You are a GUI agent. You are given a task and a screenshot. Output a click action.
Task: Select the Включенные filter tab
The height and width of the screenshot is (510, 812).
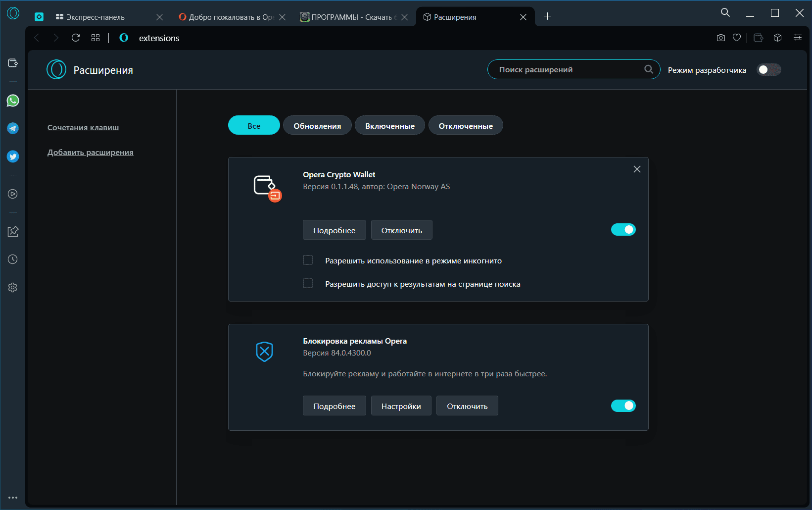tap(390, 125)
